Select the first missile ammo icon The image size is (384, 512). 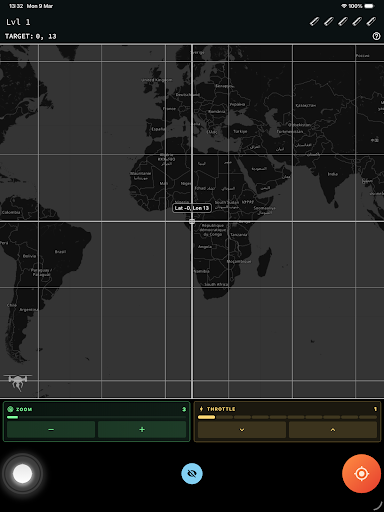click(314, 22)
